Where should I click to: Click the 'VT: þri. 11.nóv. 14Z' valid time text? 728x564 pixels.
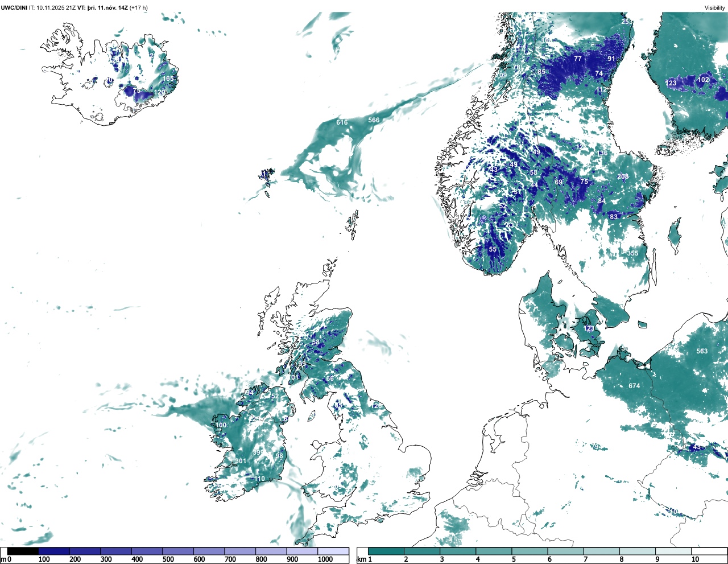[x=102, y=7]
